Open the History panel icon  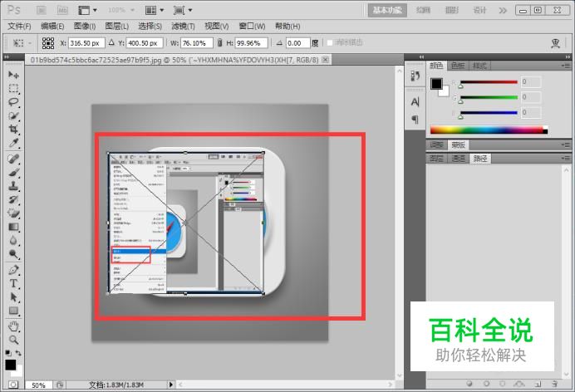[415, 76]
